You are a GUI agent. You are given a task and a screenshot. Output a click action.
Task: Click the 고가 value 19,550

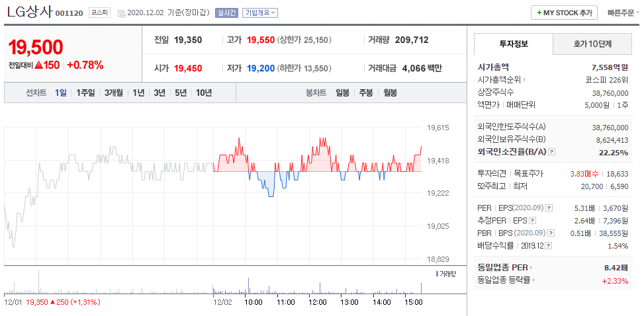(x=260, y=40)
